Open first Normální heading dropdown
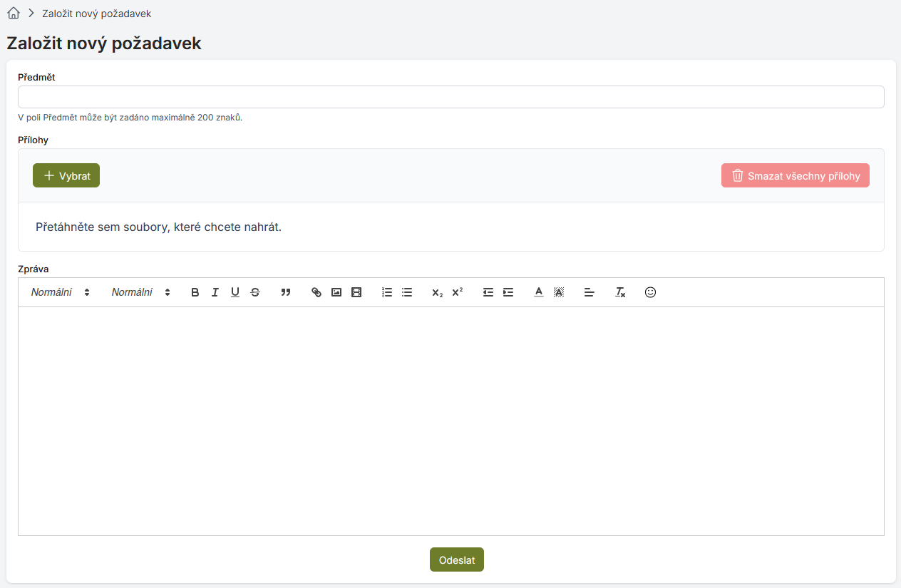Viewport: 901px width, 588px height. click(61, 292)
